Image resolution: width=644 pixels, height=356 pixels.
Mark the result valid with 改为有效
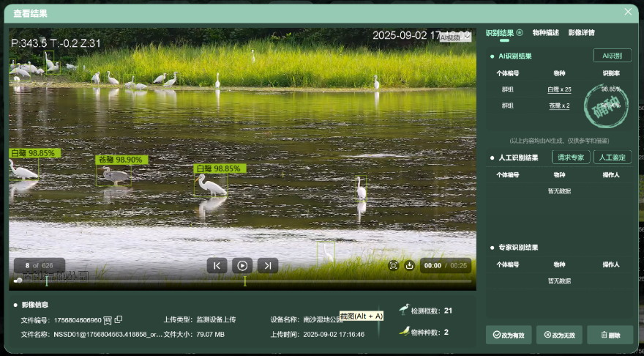point(509,335)
